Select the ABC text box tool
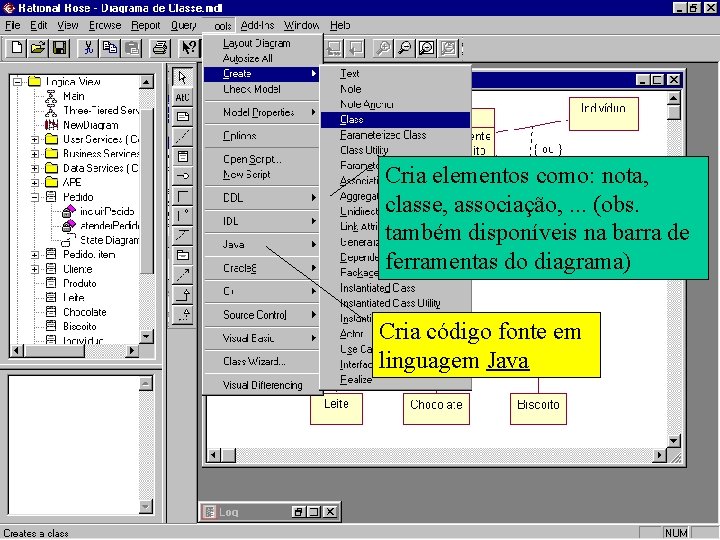 point(183,97)
